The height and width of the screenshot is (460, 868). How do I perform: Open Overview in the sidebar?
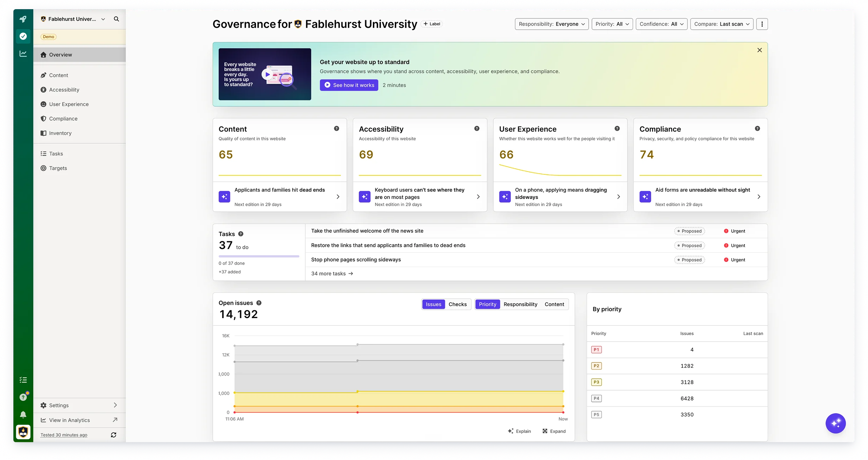(80, 55)
